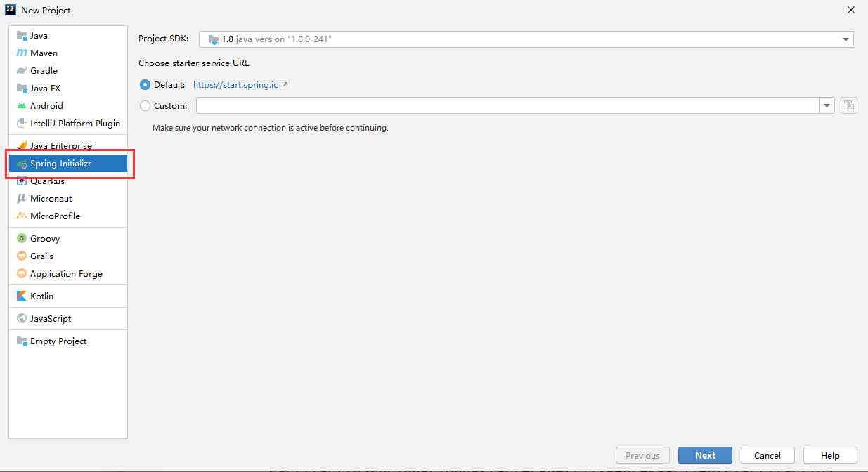Select Spring Initializr in the list
The image size is (868, 472).
68,164
